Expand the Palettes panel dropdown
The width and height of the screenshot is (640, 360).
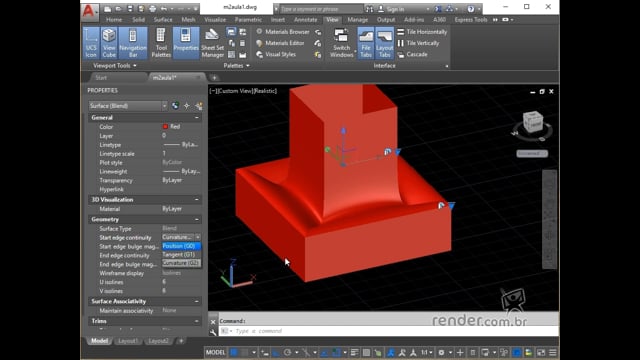(236, 65)
